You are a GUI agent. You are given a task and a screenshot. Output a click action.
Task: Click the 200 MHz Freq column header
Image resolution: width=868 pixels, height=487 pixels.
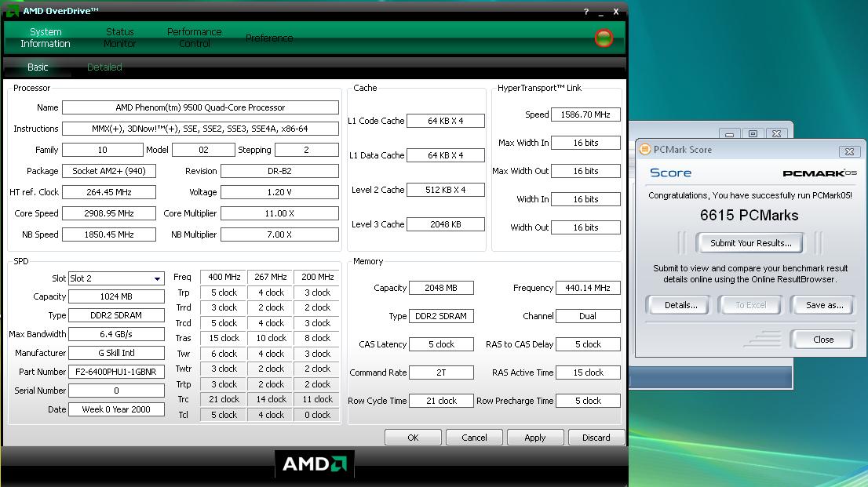coord(317,277)
